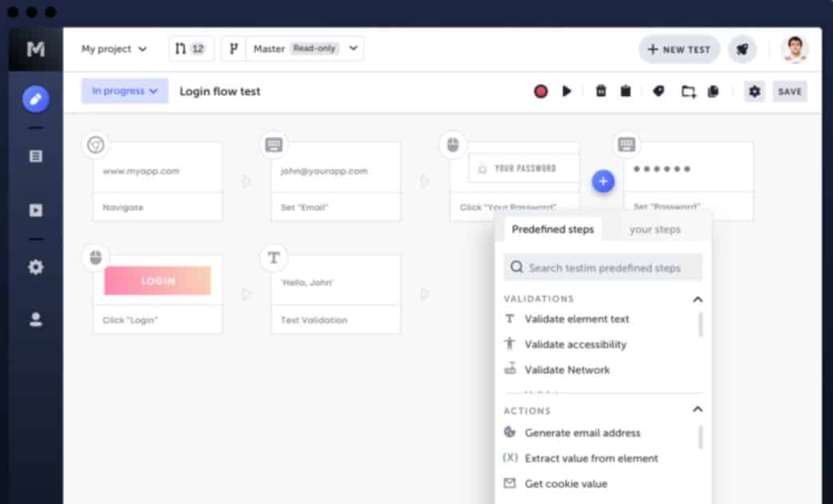Start recording with the red record button
This screenshot has height=504, width=833.
[541, 91]
